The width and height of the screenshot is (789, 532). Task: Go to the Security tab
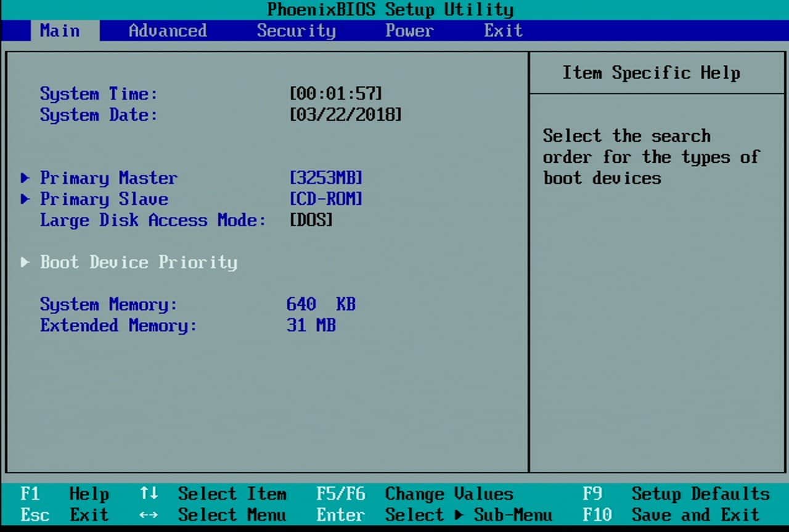(x=296, y=30)
